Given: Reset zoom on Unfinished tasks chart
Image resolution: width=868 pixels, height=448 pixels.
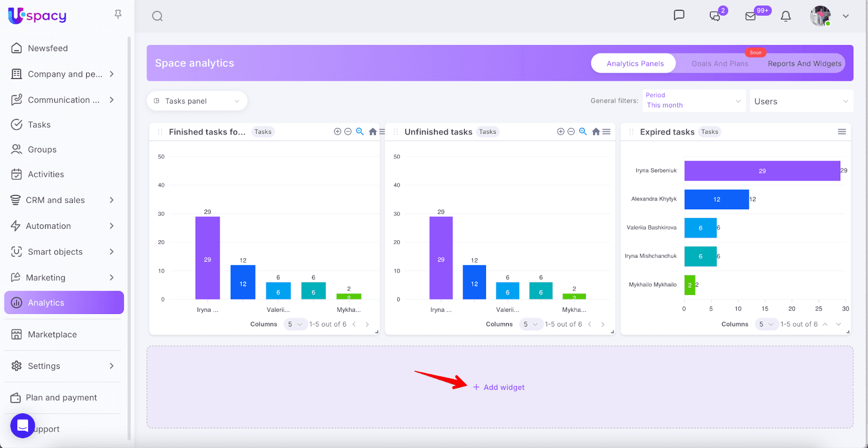Looking at the screenshot, I should click(x=596, y=132).
